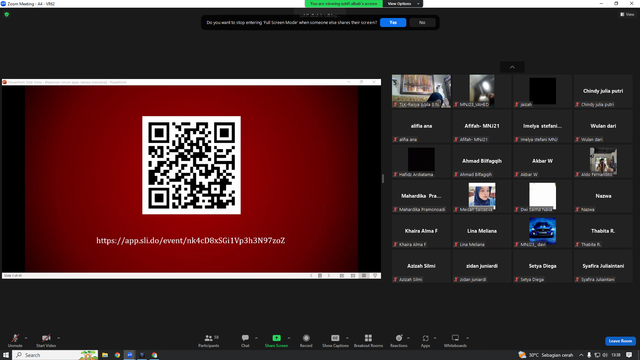The height and width of the screenshot is (360, 640).
Task: Select MNJ23_VAHED participant video tile
Action: [482, 91]
